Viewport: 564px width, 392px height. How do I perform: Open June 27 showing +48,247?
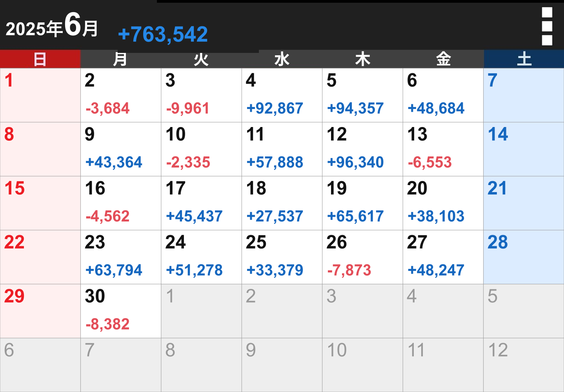(443, 257)
